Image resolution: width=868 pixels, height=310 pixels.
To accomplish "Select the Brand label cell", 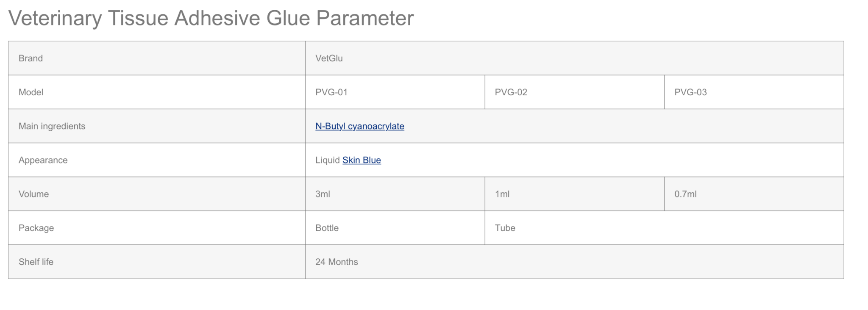I will 31,58.
